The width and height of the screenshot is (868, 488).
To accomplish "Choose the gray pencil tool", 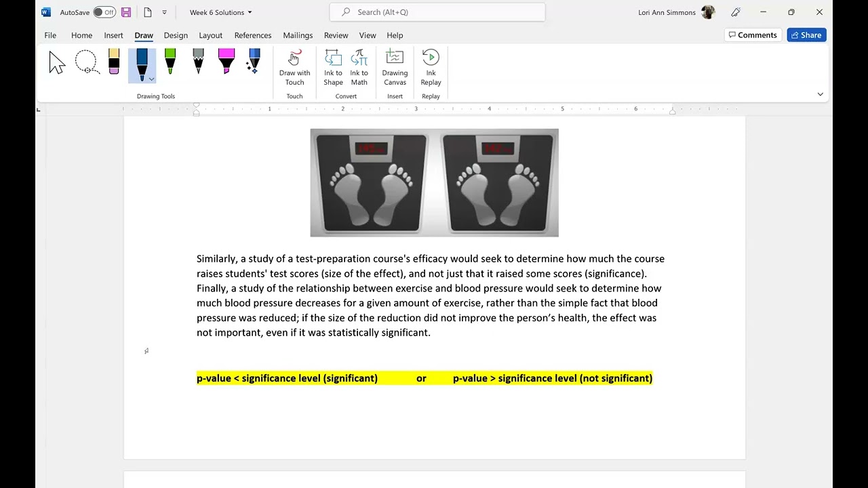I will 198,62.
